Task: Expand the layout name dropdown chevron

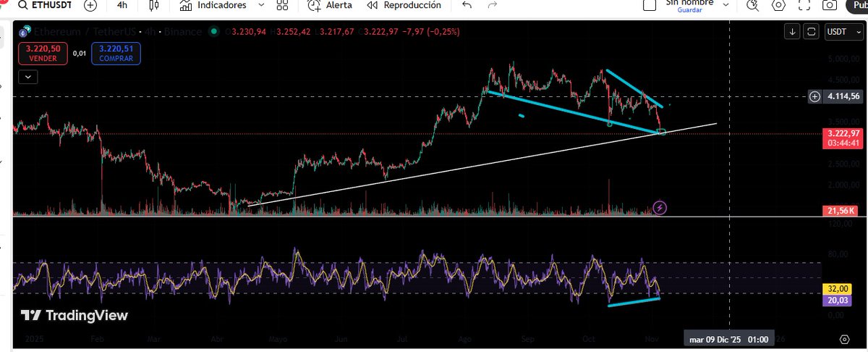Action: click(726, 5)
